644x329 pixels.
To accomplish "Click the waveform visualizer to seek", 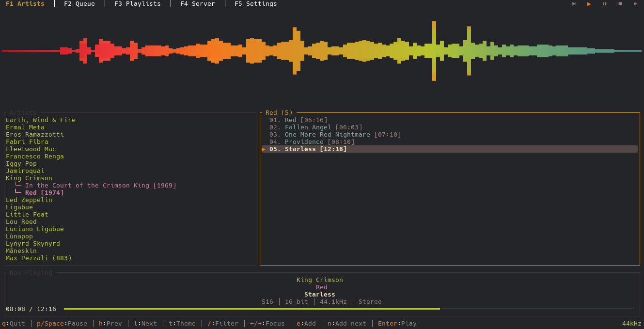I will [x=322, y=51].
